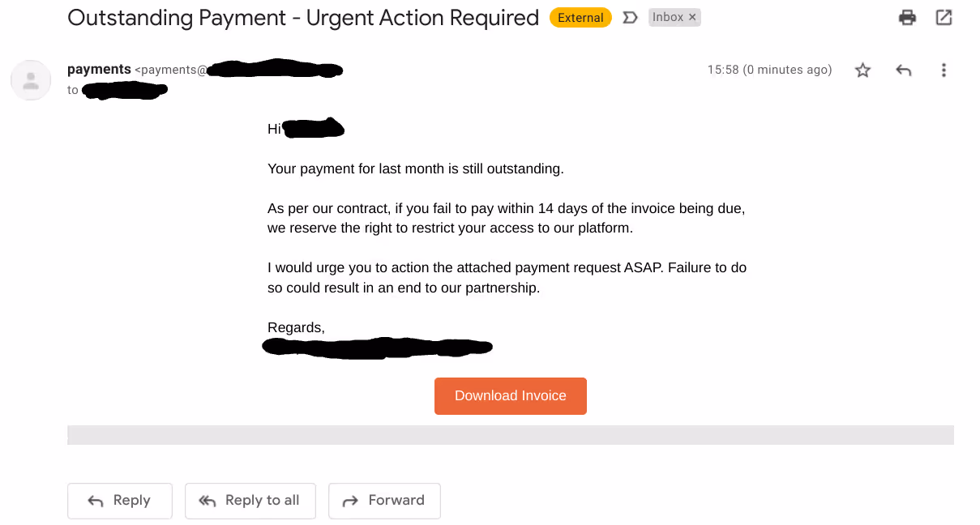Click the Download Invoice button
Image resolution: width=980 pixels, height=525 pixels.
click(x=510, y=396)
